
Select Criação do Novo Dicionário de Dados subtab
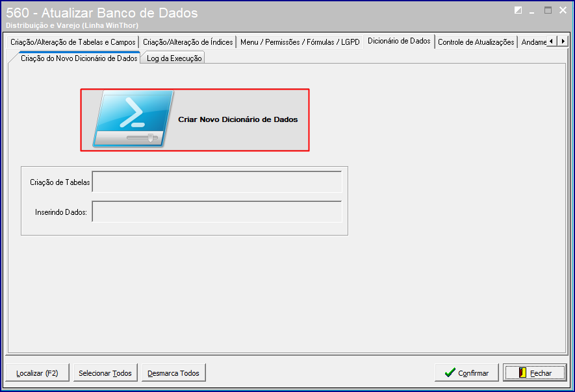79,58
